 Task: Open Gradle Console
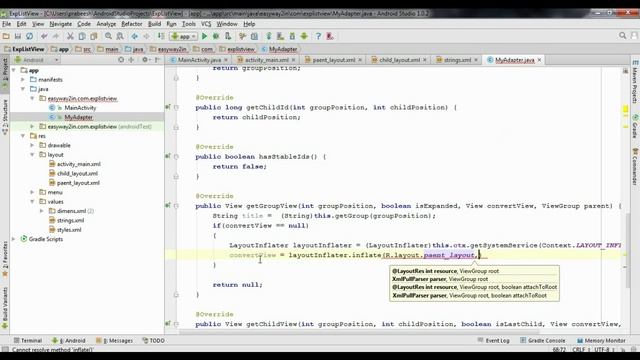pos(543,340)
